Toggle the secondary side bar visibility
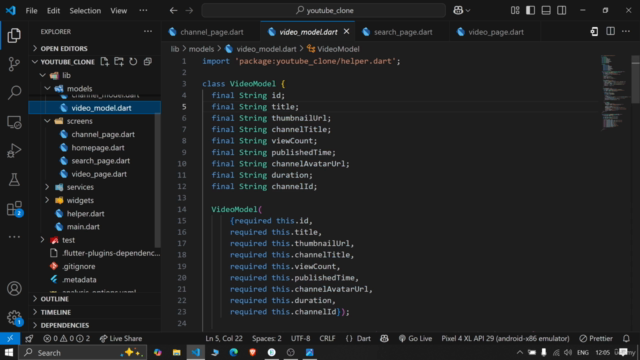Image resolution: width=640 pixels, height=360 pixels. [562, 11]
